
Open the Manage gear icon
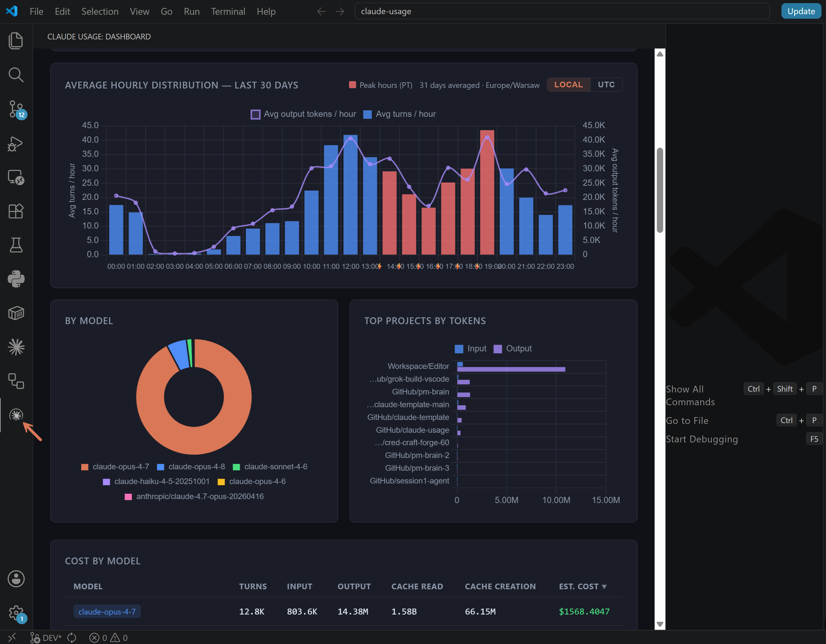[x=17, y=613]
